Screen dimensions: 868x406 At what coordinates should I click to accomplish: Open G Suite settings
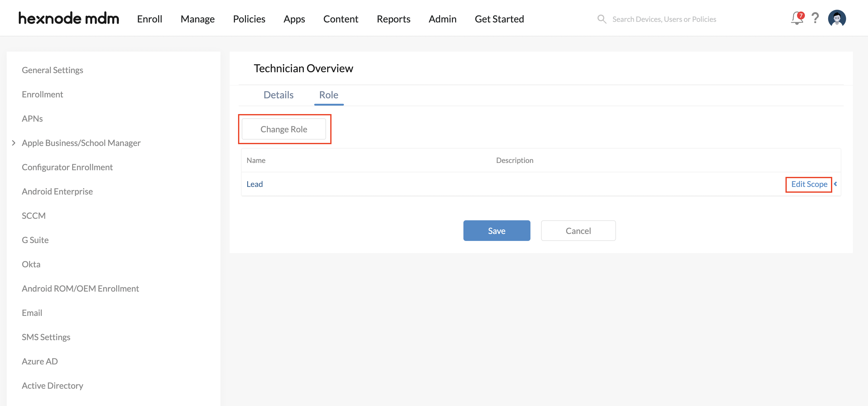pyautogui.click(x=35, y=240)
